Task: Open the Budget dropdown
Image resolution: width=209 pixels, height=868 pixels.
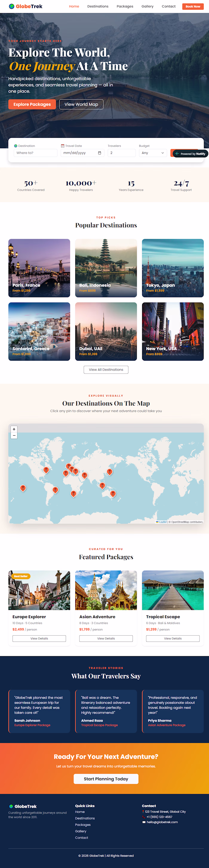Action: click(153, 153)
